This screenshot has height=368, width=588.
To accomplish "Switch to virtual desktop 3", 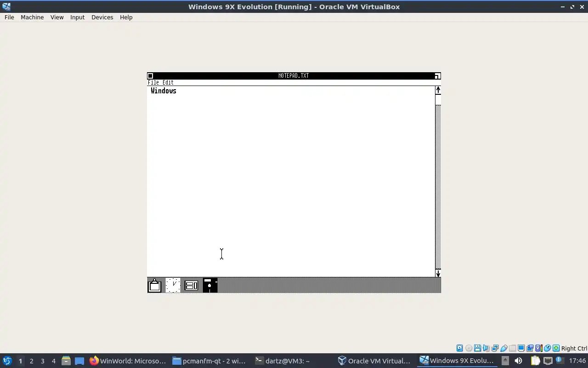I will pyautogui.click(x=42, y=361).
